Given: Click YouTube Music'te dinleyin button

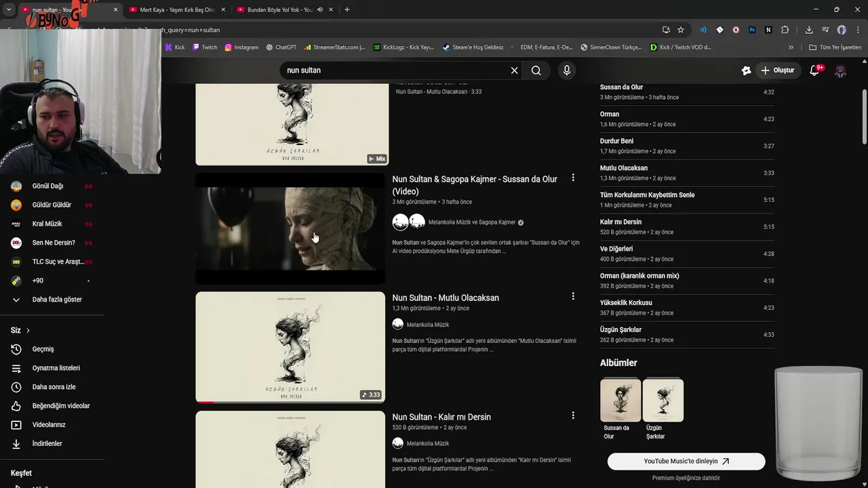Looking at the screenshot, I should pos(686,462).
